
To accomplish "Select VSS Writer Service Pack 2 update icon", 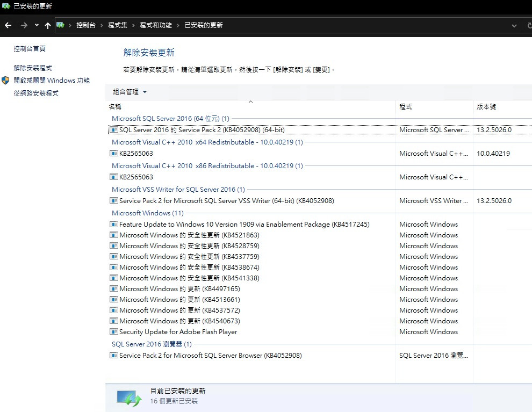I will point(114,201).
